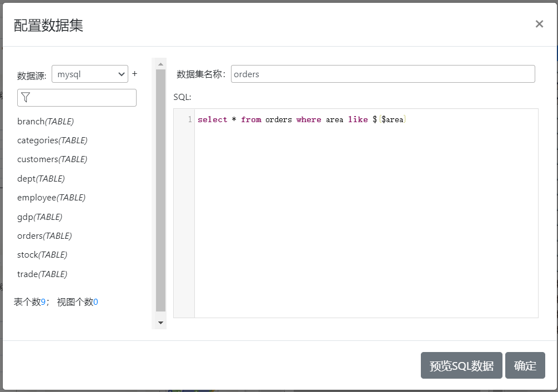Select categories(TABLE) in the list
This screenshot has width=558, height=392.
click(x=52, y=140)
